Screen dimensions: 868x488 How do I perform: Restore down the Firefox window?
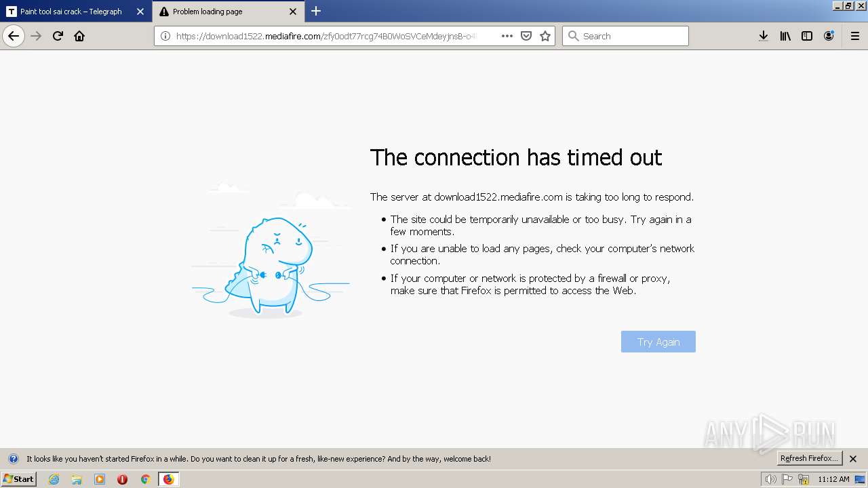click(x=848, y=5)
